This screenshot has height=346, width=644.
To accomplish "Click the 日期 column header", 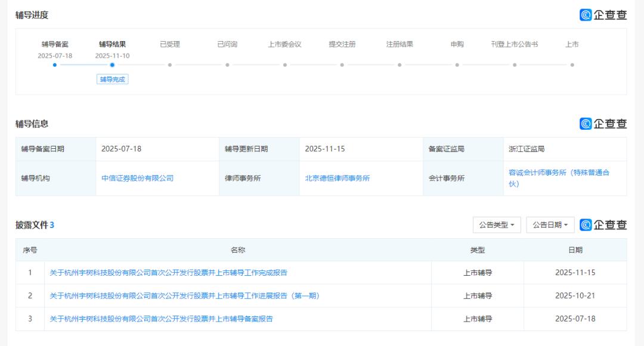I will click(575, 250).
